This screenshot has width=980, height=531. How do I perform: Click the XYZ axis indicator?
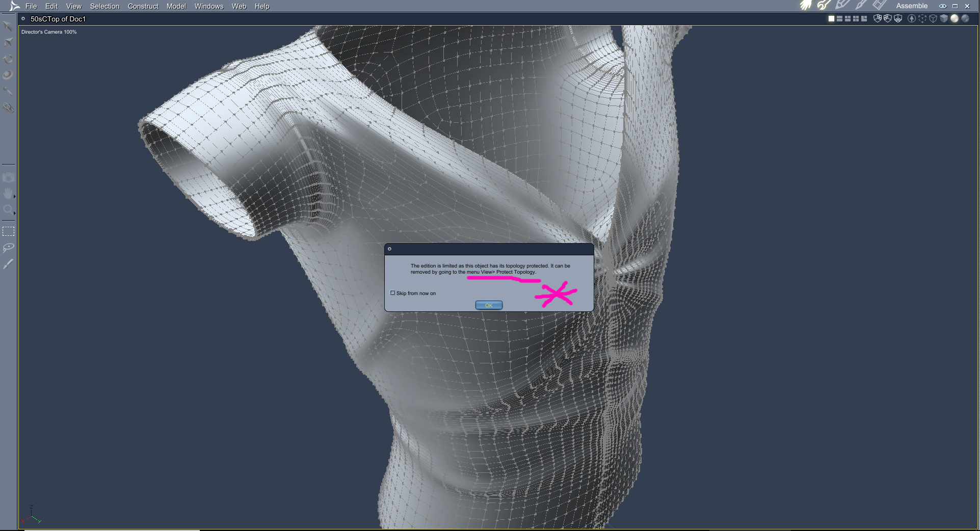click(x=32, y=514)
